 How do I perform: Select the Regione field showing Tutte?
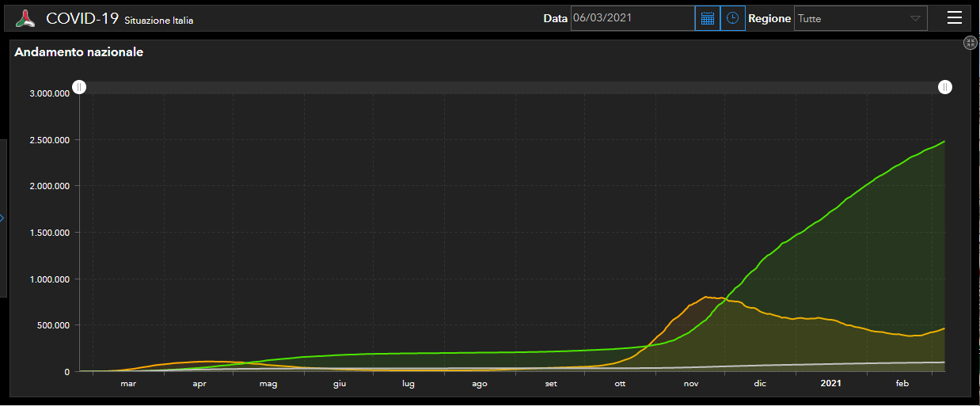coord(851,18)
